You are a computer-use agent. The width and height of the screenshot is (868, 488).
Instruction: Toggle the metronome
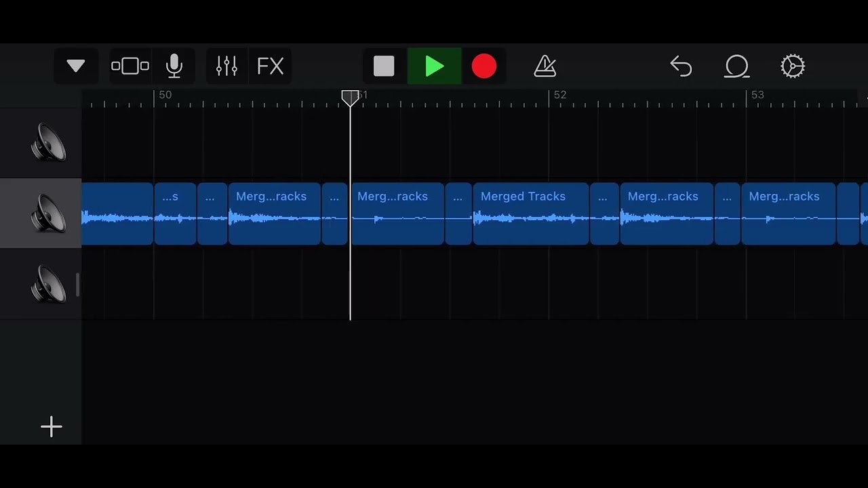[545, 66]
